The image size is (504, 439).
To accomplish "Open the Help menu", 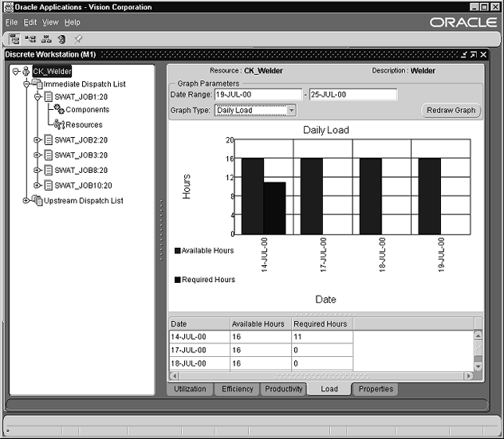I will point(73,22).
